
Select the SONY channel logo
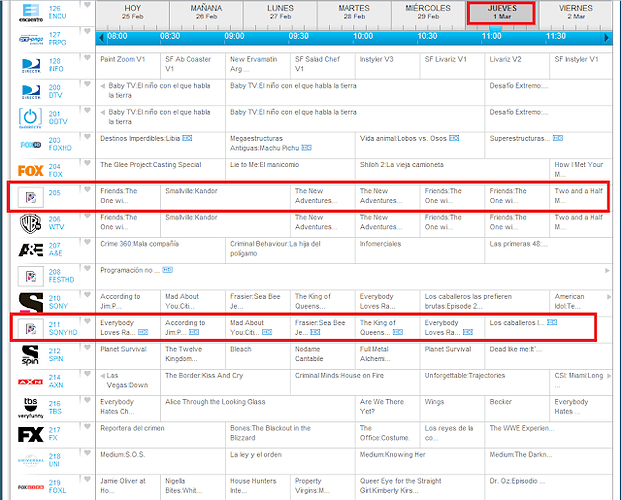(30, 301)
